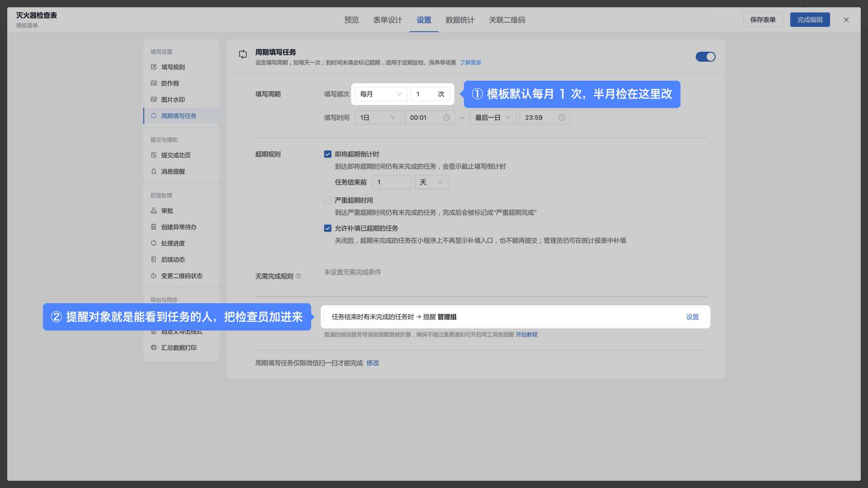Click 设置 link for reminder rule
This screenshot has height=488, width=868.
pos(692,317)
